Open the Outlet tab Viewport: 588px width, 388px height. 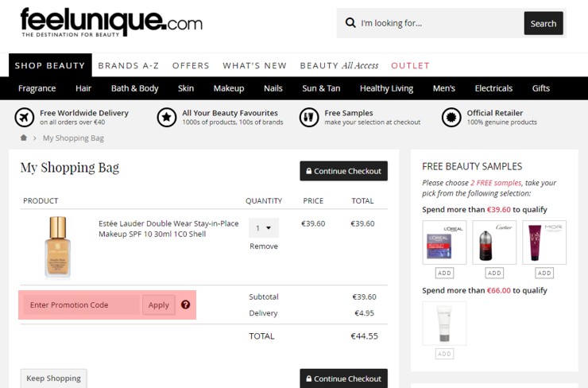click(410, 66)
